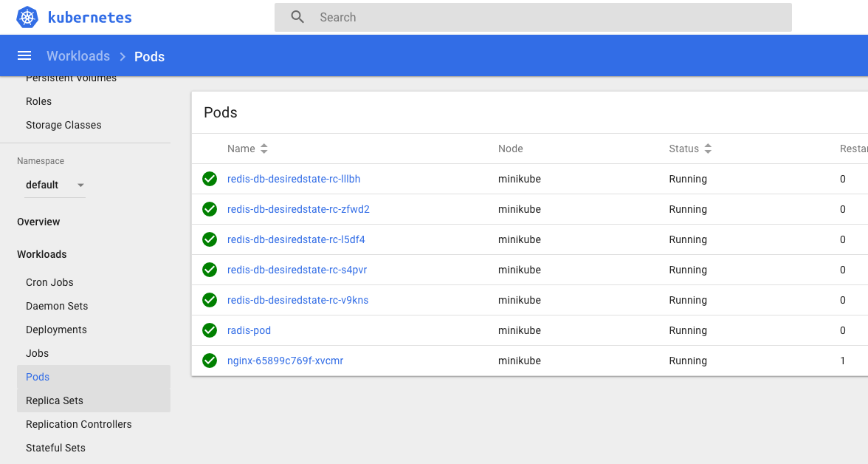Viewport: 868px width, 464px height.
Task: Click the Name column header
Action: click(241, 149)
